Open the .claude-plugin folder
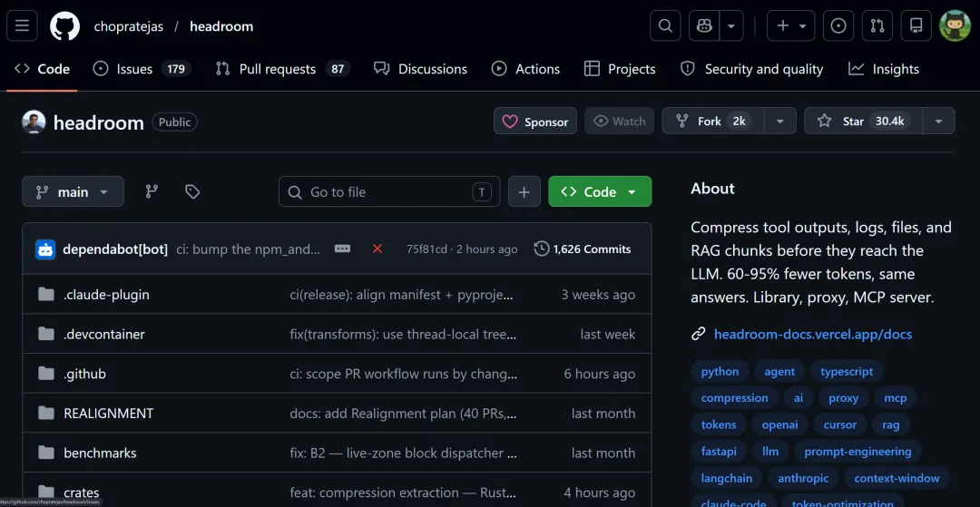The width and height of the screenshot is (980, 507). click(106, 295)
